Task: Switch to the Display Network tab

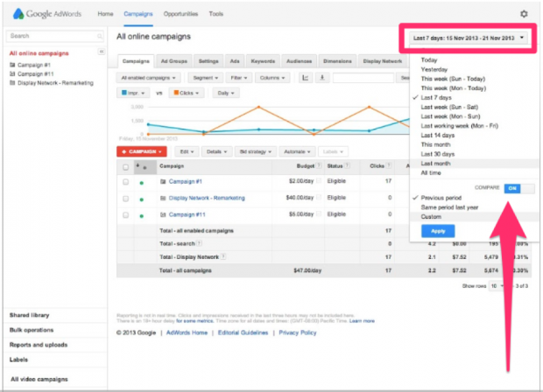Action: (383, 61)
